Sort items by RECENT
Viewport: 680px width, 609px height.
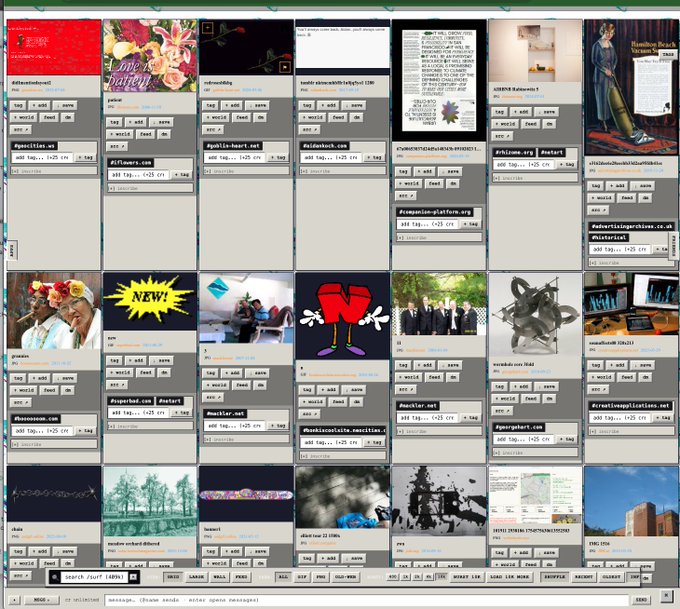(583, 577)
